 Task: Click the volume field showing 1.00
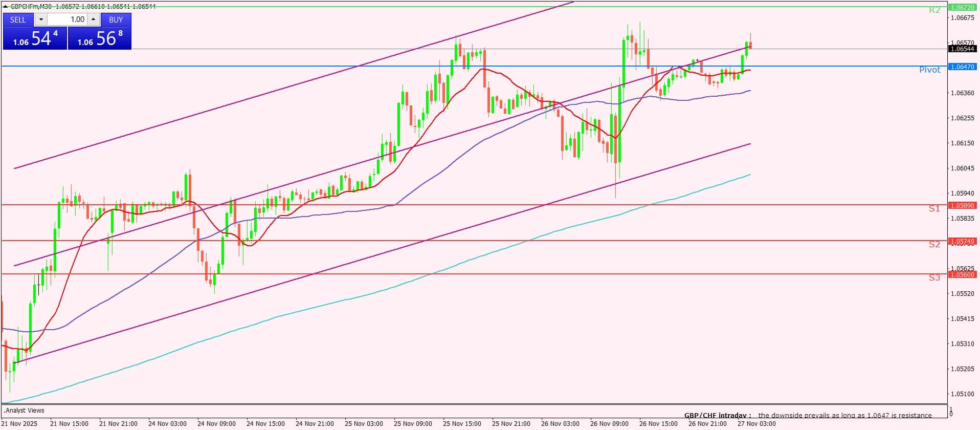(x=68, y=19)
